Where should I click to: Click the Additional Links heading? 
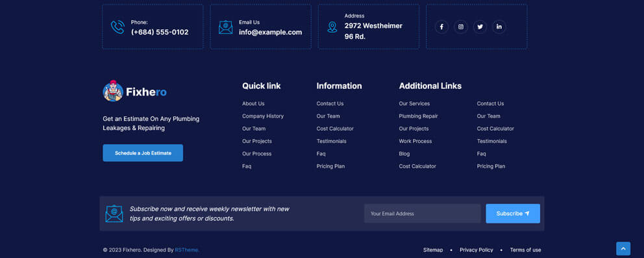click(430, 86)
